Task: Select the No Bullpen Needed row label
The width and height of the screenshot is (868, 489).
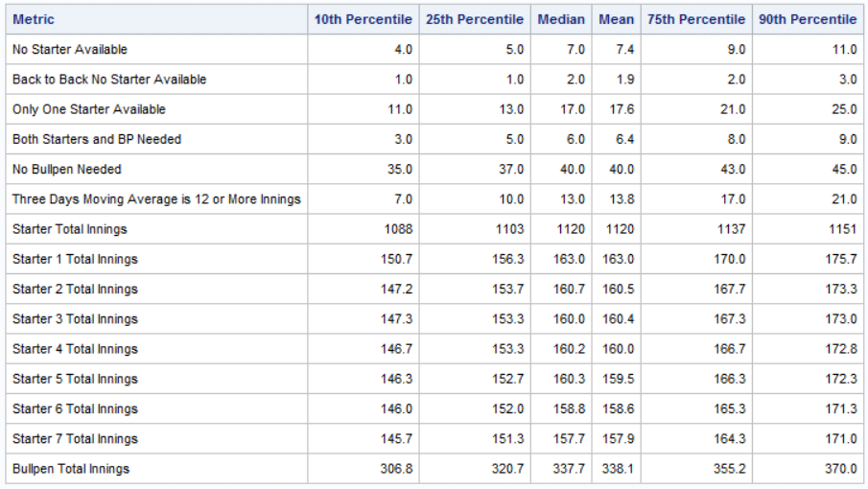Action: [x=67, y=170]
